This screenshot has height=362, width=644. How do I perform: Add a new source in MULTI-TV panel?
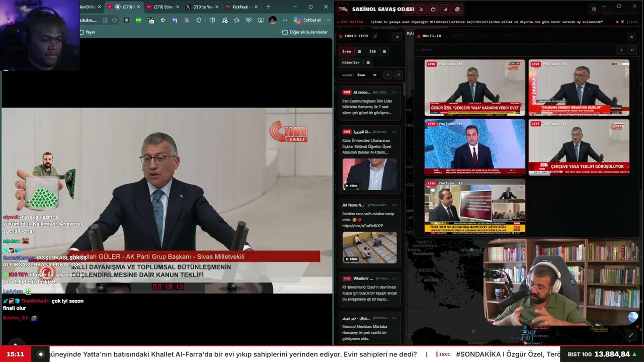click(621, 50)
